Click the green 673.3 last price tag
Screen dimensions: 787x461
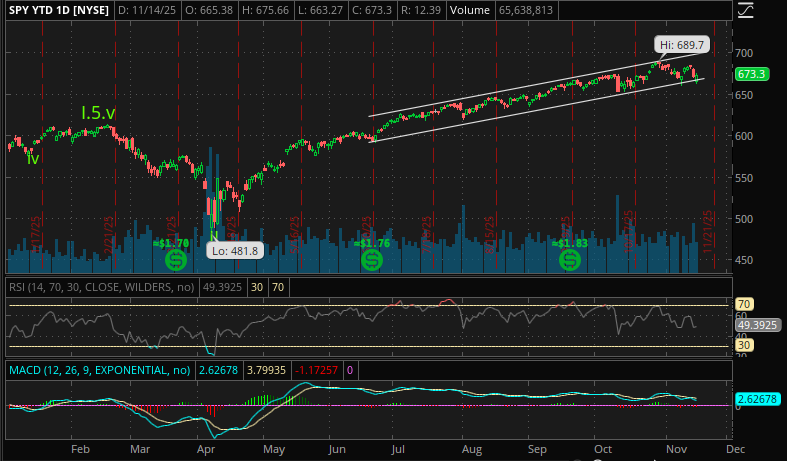[750, 74]
